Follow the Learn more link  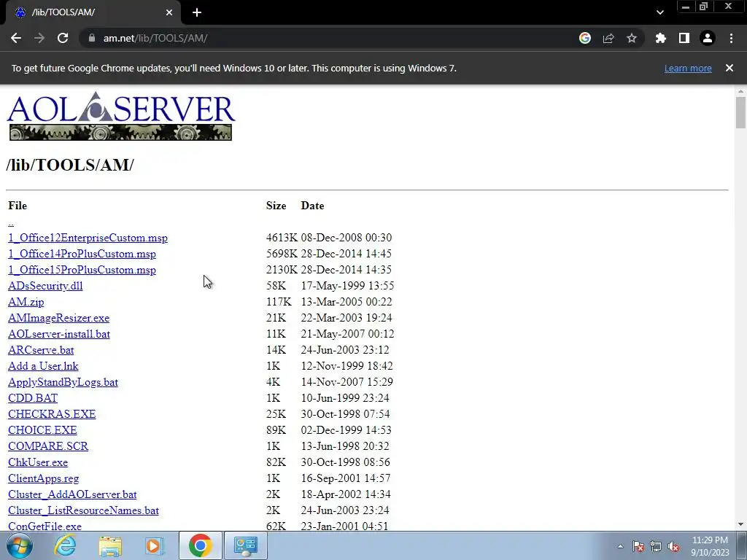(x=688, y=68)
